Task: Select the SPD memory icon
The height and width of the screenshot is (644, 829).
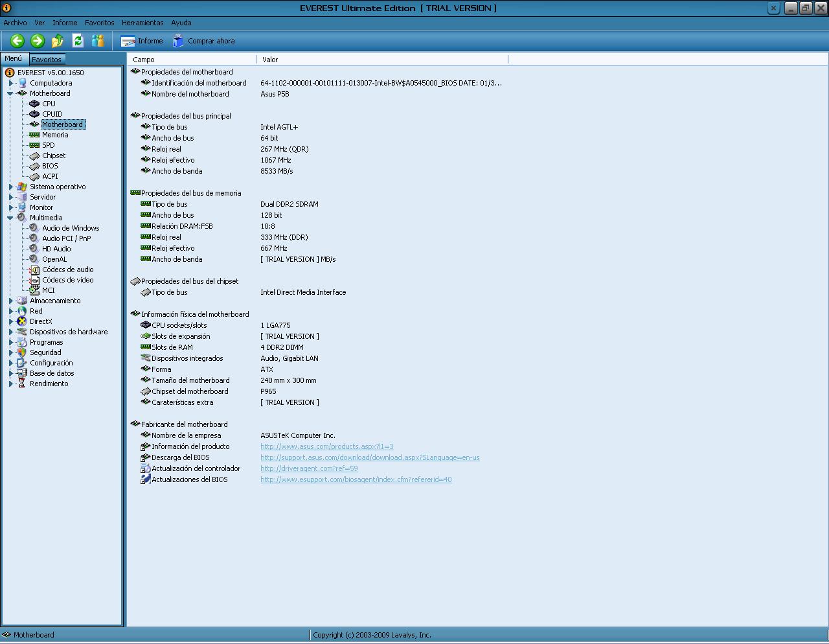Action: click(34, 145)
